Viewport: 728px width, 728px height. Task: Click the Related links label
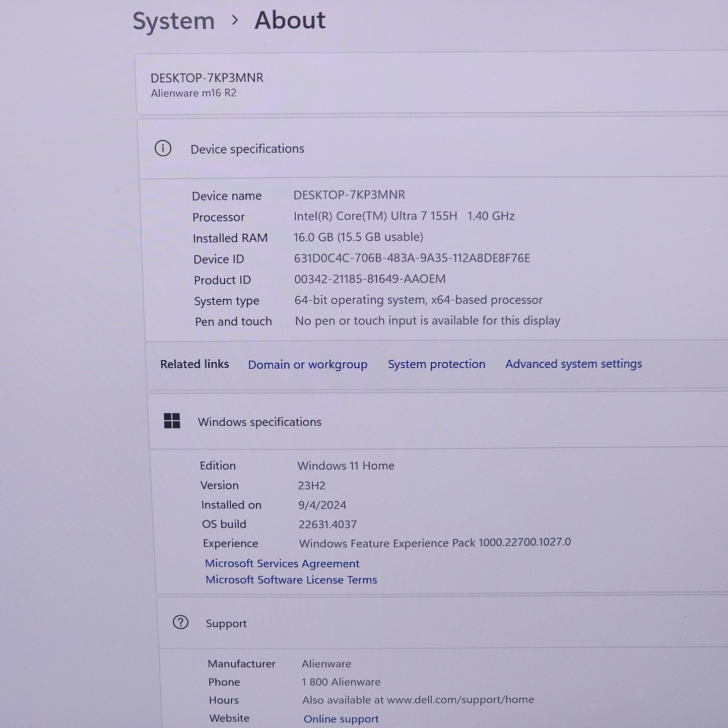pyautogui.click(x=194, y=364)
